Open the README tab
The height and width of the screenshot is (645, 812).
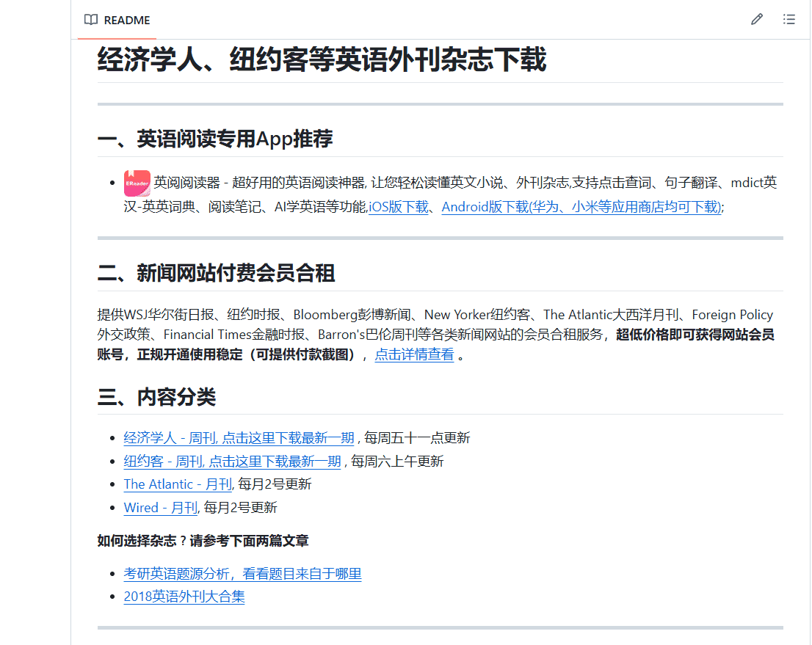(x=117, y=21)
